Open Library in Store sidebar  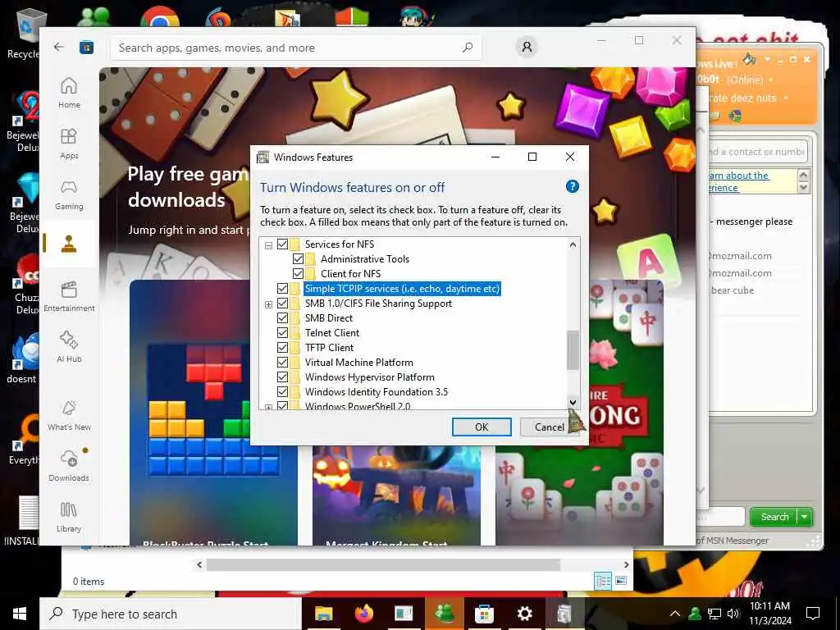[69, 517]
